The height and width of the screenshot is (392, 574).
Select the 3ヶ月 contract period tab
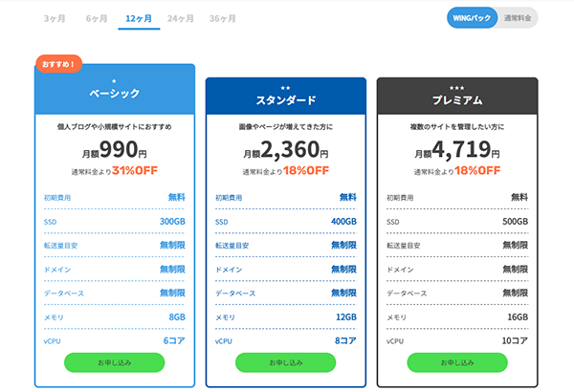(55, 19)
